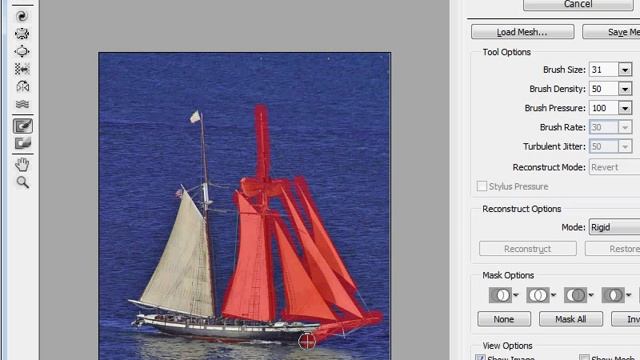This screenshot has width=640, height=360.
Task: Select the Push Left tool
Action: coord(22,69)
